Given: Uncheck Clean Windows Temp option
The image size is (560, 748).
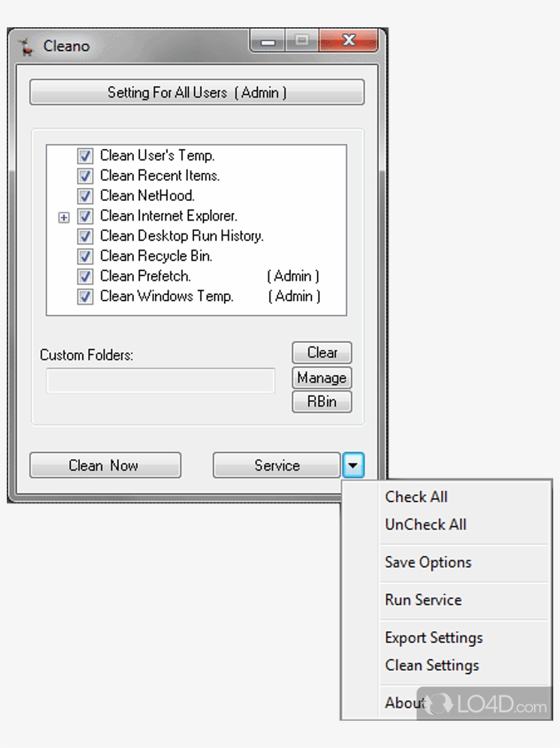Looking at the screenshot, I should (x=85, y=297).
